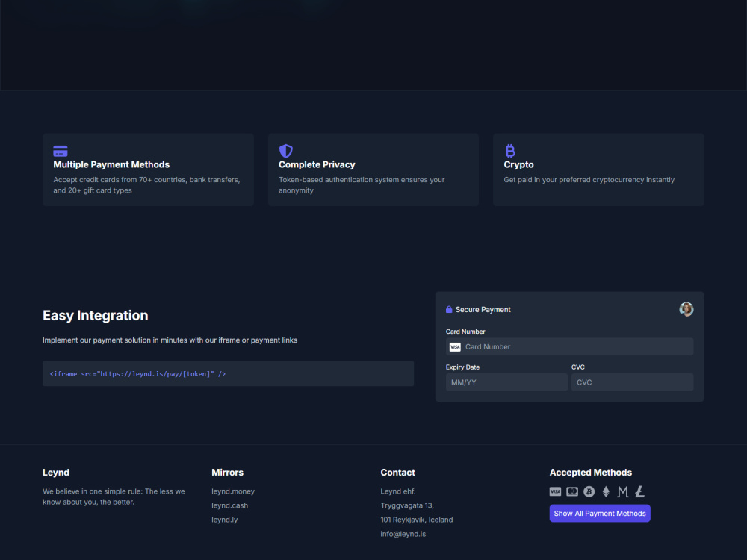
Task: Click the shield icon above Complete Privacy
Action: 285,151
